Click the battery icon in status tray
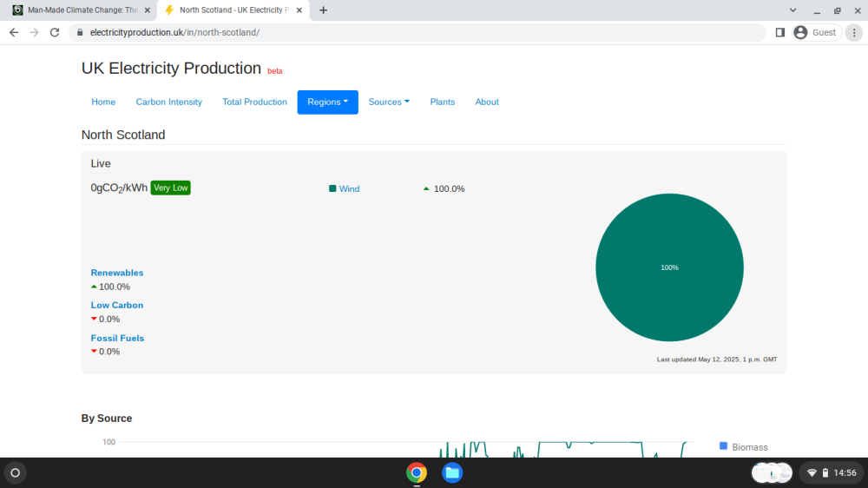Screen dimensions: 868x488 (825, 473)
